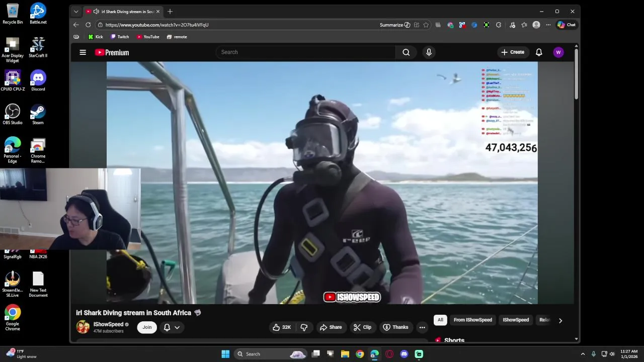Click the search magnifier button on YouTube
644x362 pixels.
point(406,52)
